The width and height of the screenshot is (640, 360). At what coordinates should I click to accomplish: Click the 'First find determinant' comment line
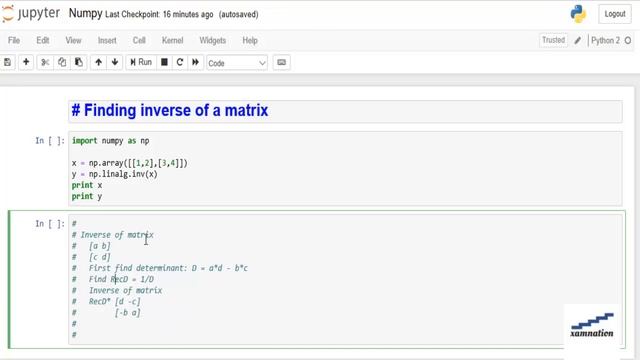(160, 268)
